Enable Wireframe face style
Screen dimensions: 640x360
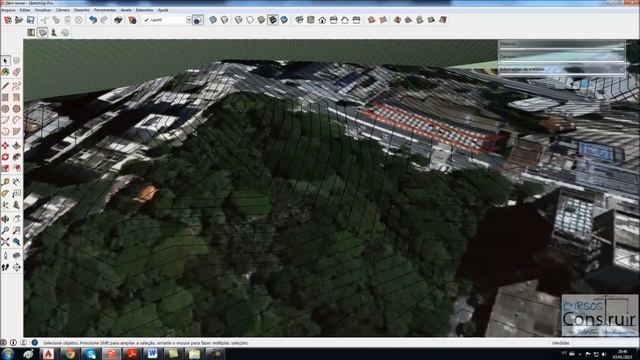pyautogui.click(x=239, y=20)
